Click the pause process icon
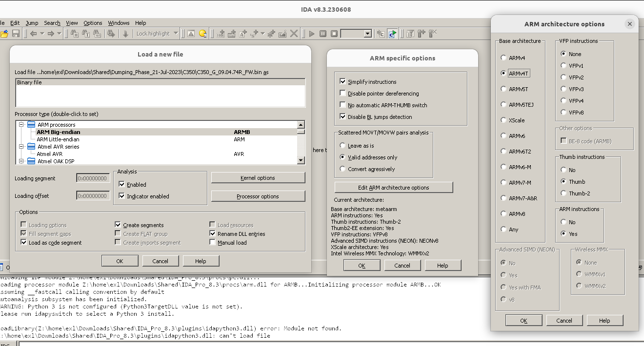The width and height of the screenshot is (644, 346). tap(323, 34)
